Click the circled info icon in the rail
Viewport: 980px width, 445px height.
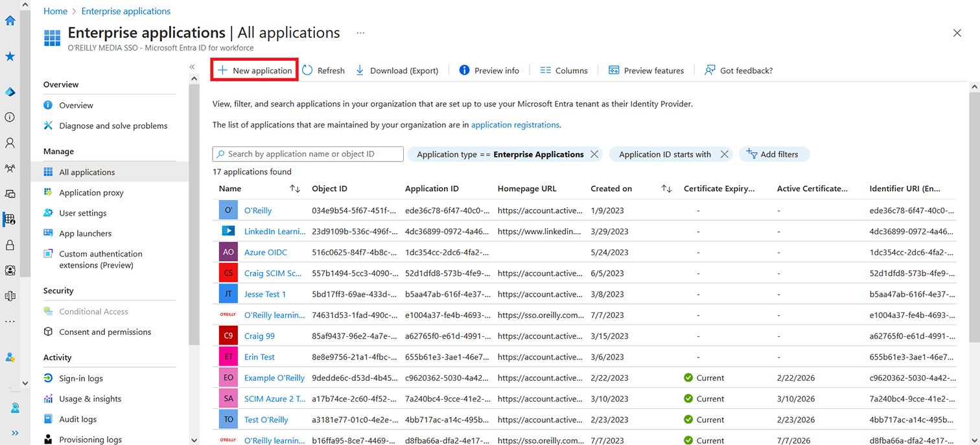10,117
